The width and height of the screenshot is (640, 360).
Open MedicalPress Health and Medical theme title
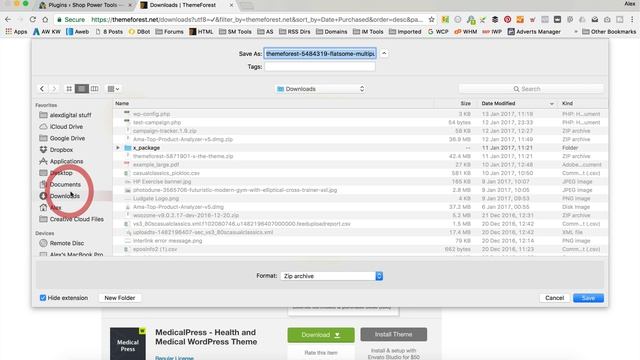point(206,337)
